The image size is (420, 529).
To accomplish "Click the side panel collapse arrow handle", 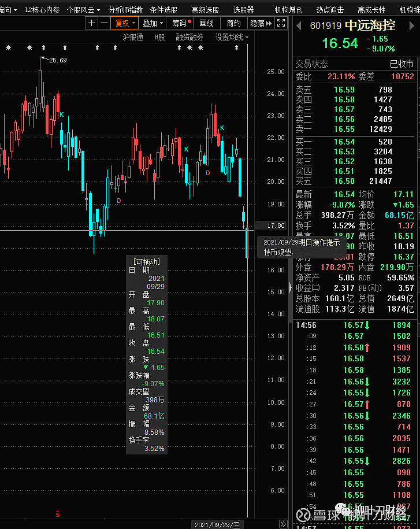I will click(290, 287).
